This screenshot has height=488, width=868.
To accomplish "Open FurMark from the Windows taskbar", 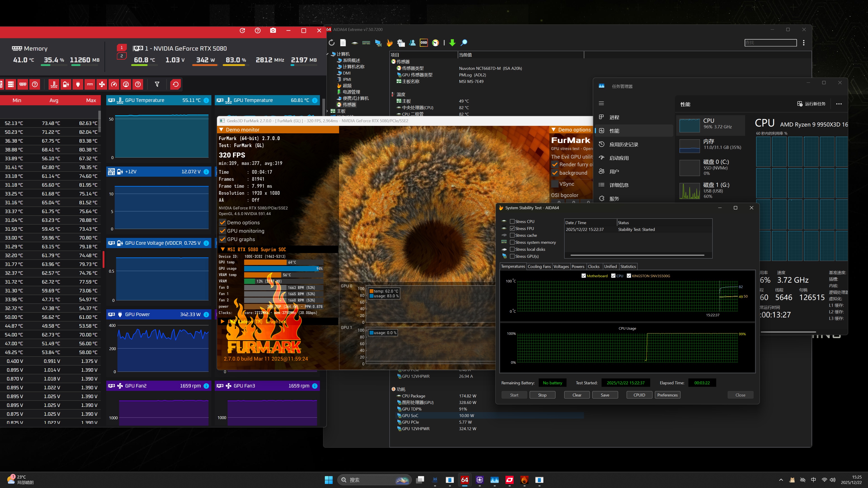I will click(x=524, y=480).
